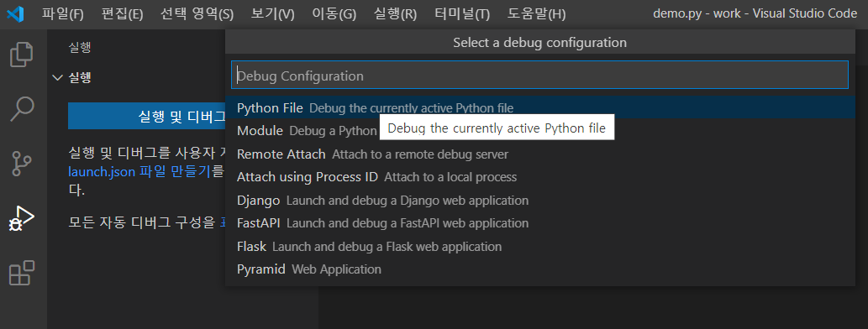Screen dimensions: 868x329
Task: Select the Python File configuration
Action: coord(539,107)
